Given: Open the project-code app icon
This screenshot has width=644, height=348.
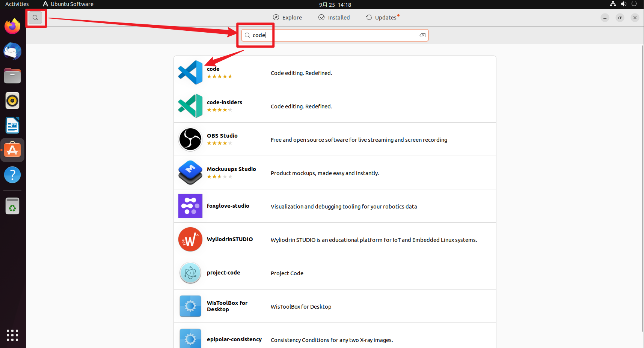Looking at the screenshot, I should 190,273.
